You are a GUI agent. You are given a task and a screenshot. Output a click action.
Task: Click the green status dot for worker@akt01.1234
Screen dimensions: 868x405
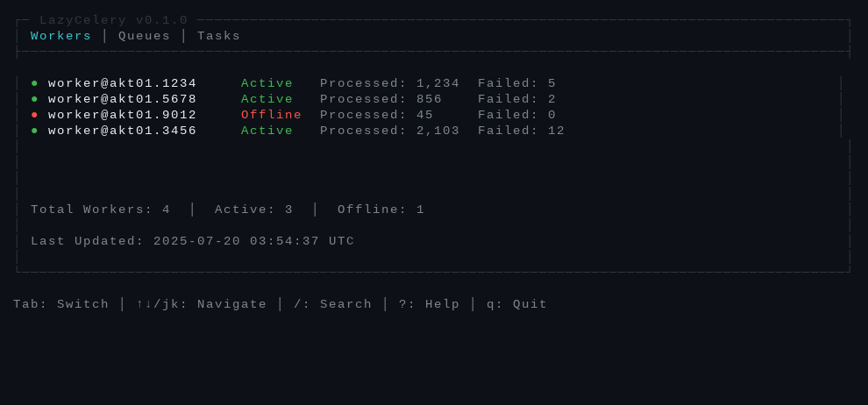click(34, 83)
